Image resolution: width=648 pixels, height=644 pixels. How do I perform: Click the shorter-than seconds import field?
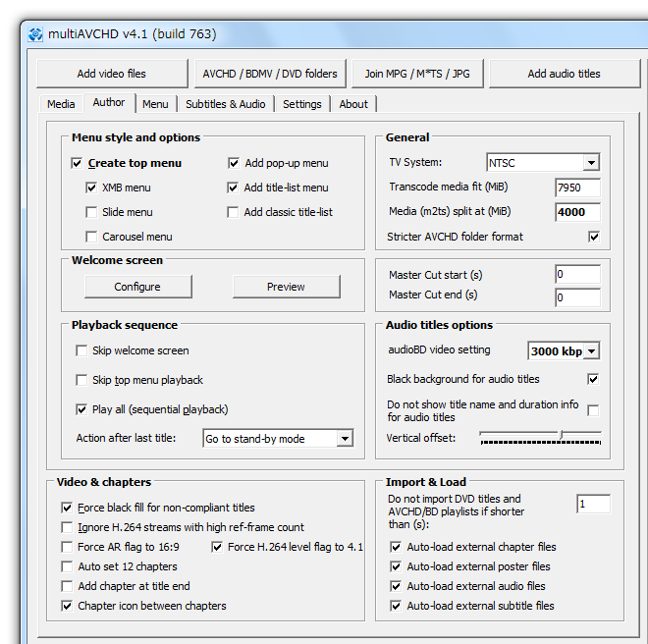click(593, 504)
